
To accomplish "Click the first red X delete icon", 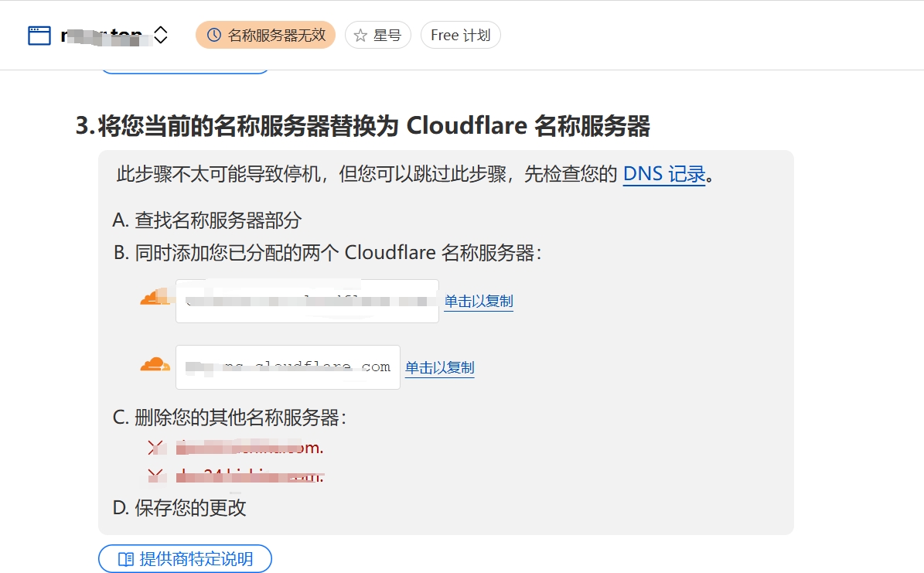I will [x=155, y=448].
